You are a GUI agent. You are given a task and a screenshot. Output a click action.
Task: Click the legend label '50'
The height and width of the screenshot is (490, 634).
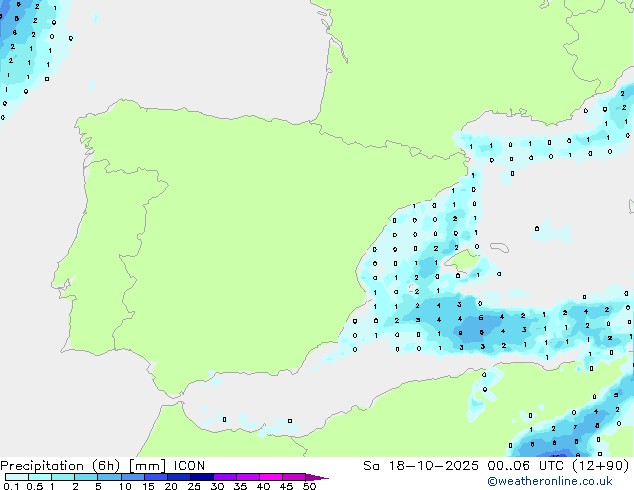click(x=309, y=486)
